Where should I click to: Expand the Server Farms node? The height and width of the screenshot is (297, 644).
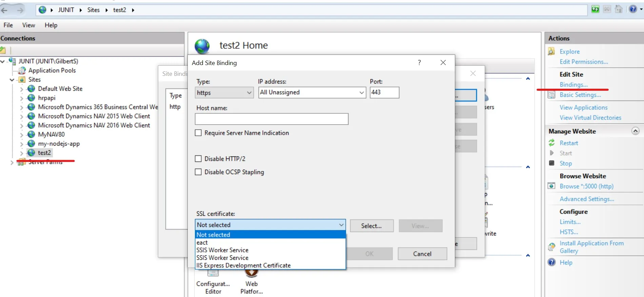[12, 163]
